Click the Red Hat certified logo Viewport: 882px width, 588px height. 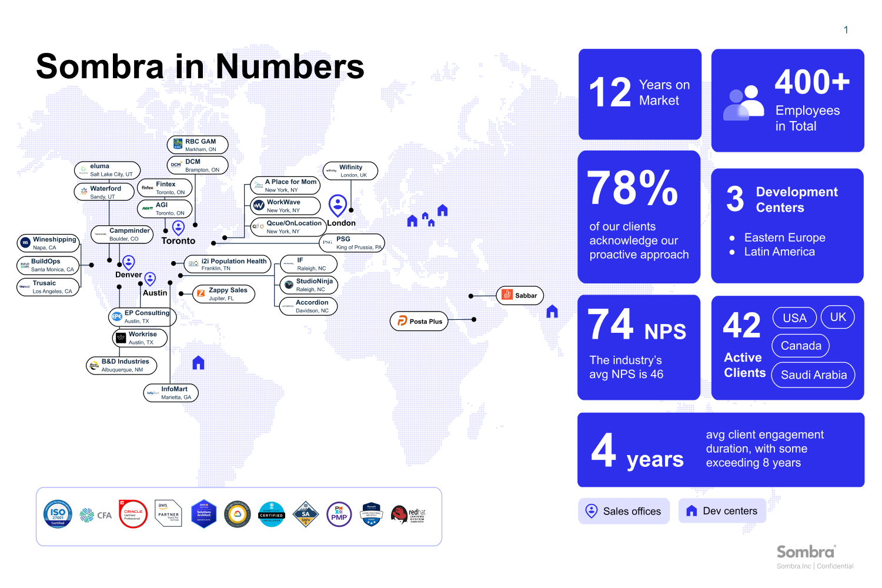408,514
